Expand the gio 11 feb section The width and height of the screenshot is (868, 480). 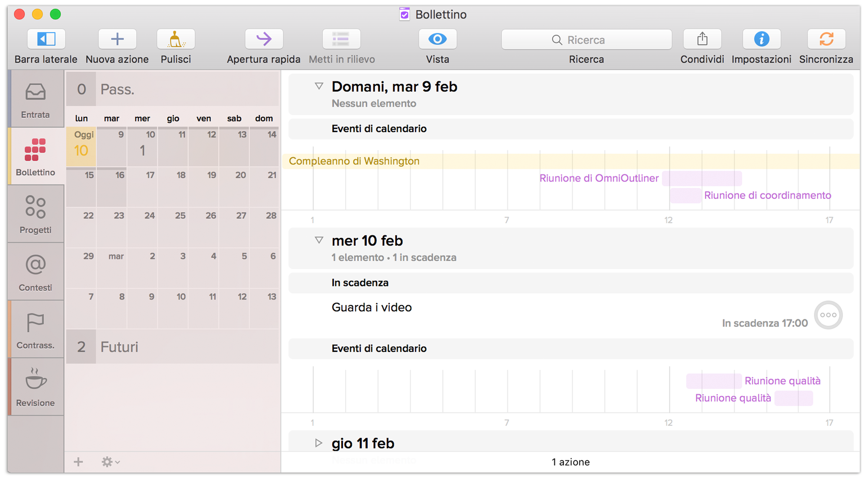coord(318,442)
